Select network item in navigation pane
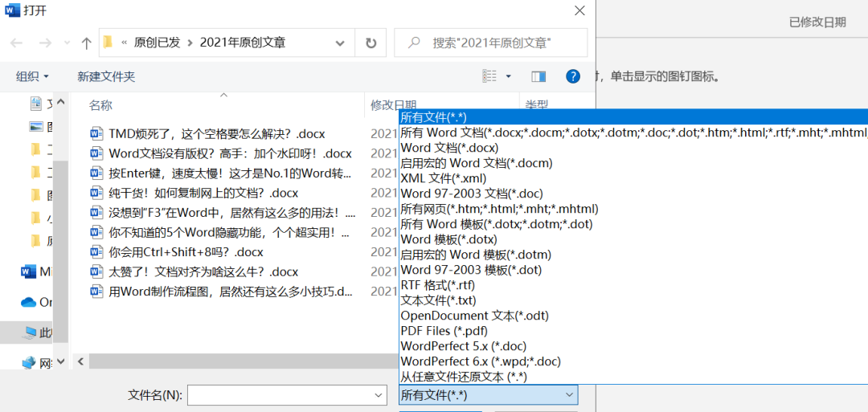This screenshot has width=868, height=412. (36, 363)
